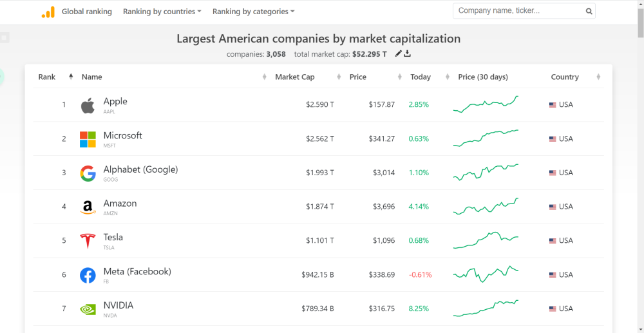This screenshot has height=333, width=644.
Task: Click the search magnifier icon
Action: (x=589, y=12)
